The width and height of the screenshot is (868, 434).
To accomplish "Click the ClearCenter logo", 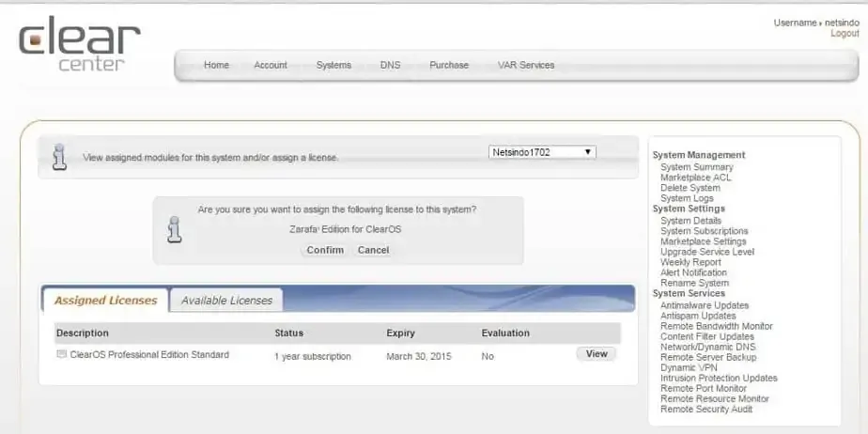I will (x=80, y=45).
